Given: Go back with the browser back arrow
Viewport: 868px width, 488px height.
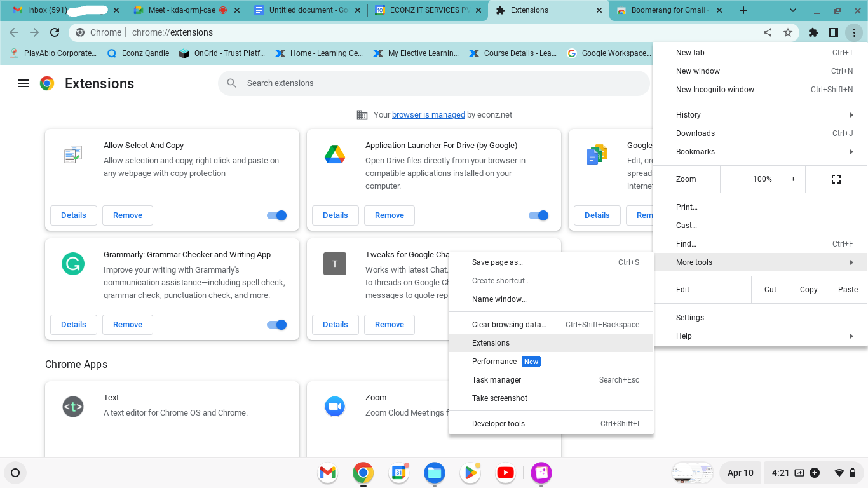Looking at the screenshot, I should [x=14, y=32].
